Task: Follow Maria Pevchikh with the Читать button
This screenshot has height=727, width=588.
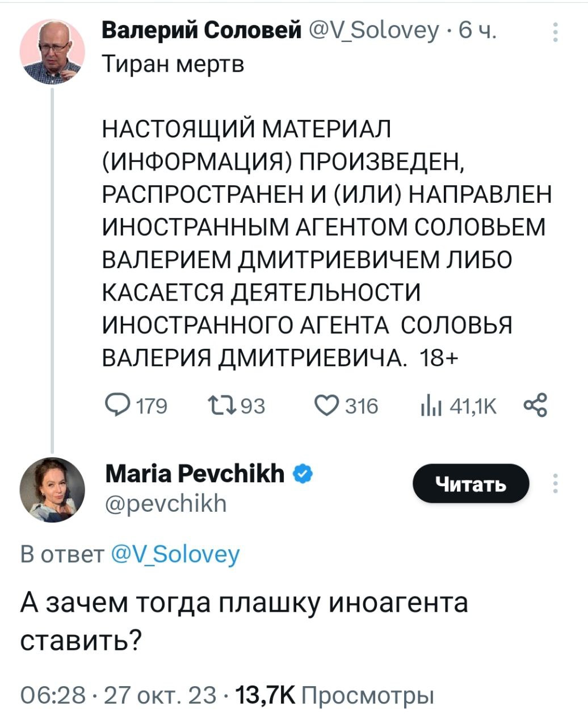Action: (x=471, y=483)
